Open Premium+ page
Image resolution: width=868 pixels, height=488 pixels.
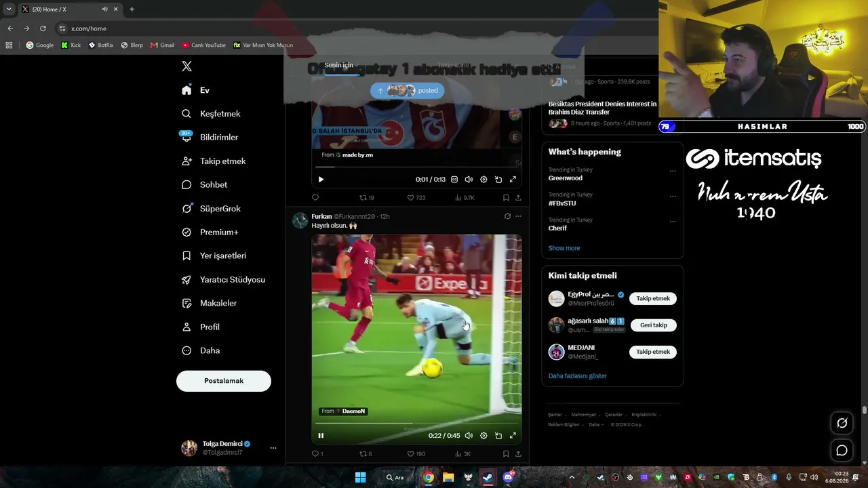pos(210,232)
